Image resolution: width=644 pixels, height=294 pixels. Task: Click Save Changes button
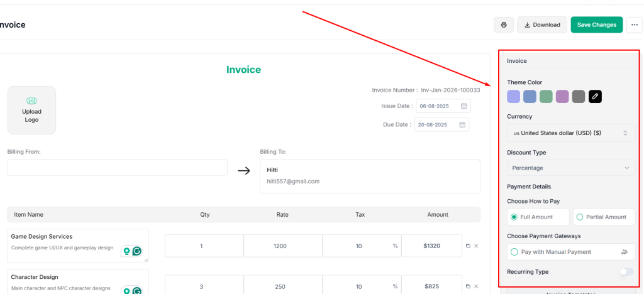pyautogui.click(x=597, y=24)
